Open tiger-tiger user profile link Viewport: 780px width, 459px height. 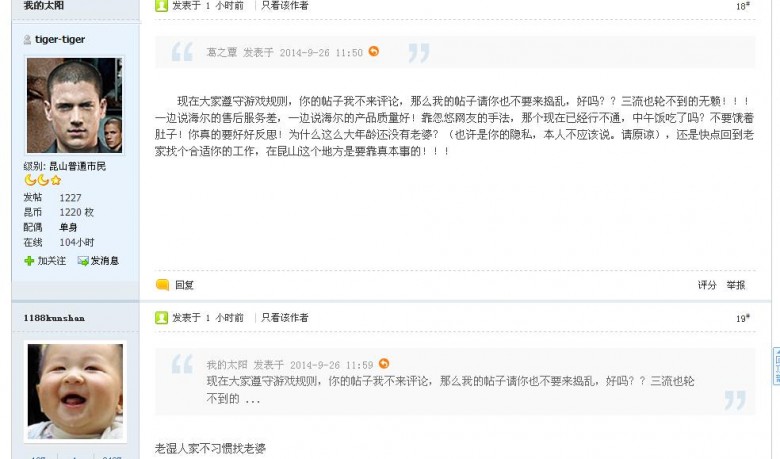pyautogui.click(x=60, y=39)
